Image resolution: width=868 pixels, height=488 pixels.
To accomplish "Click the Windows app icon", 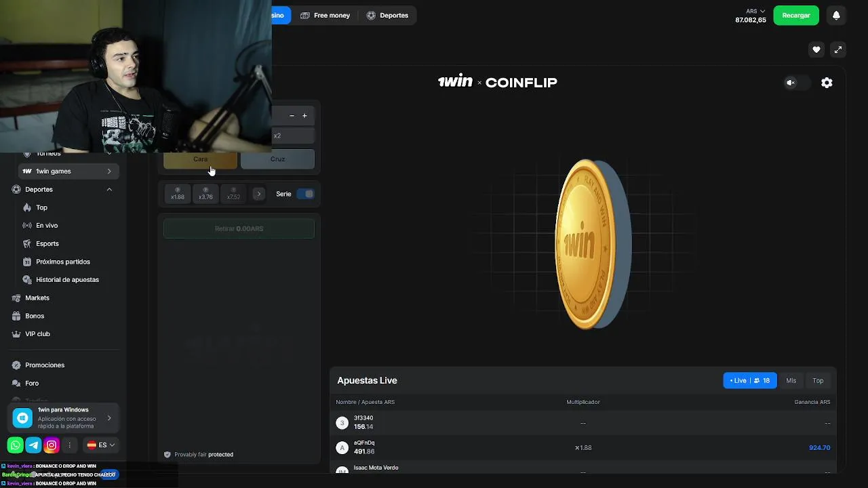I will (23, 418).
